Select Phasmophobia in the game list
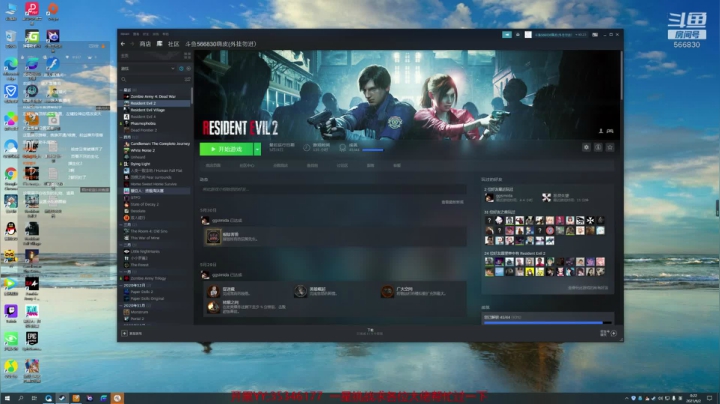The height and width of the screenshot is (404, 720). pos(143,123)
